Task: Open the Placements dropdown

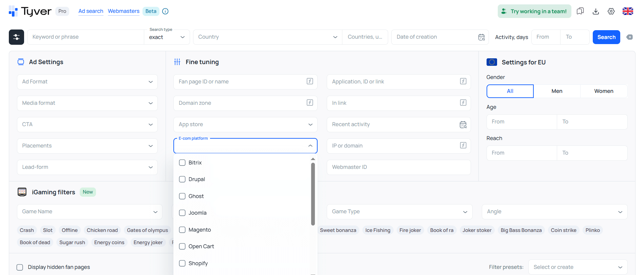Action: pos(87,146)
